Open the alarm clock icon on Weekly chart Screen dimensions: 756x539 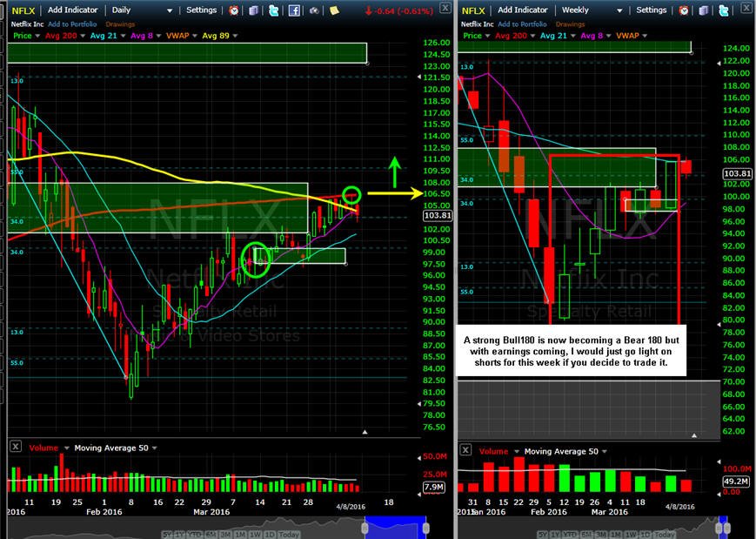click(x=684, y=10)
